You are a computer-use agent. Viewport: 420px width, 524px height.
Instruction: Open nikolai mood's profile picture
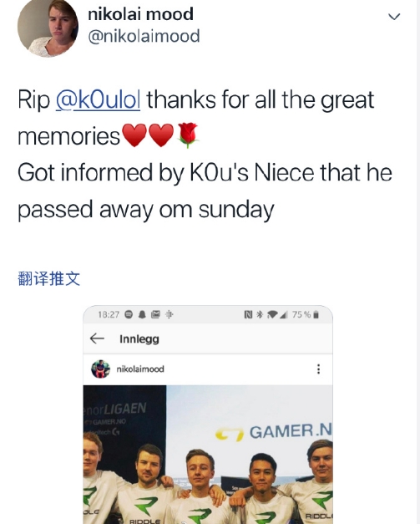coord(48,28)
